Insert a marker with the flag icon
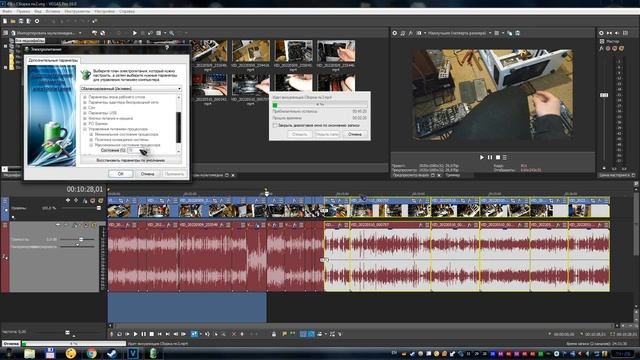The width and height of the screenshot is (640, 360). (x=284, y=334)
